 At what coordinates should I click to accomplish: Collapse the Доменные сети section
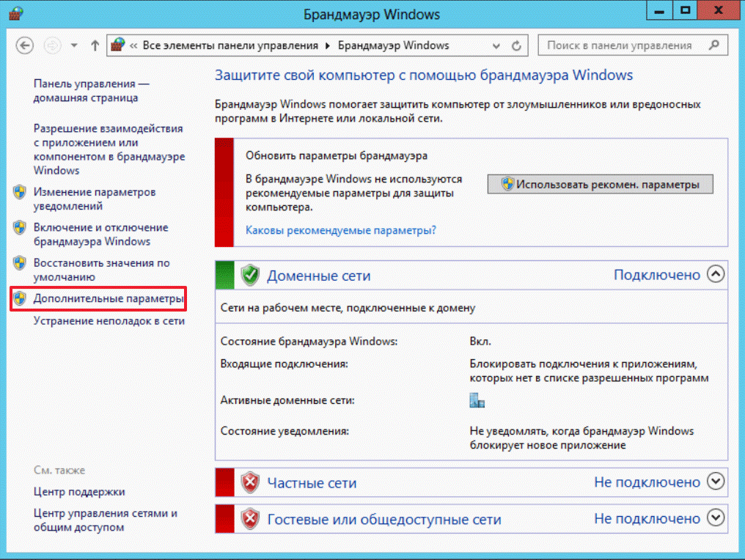point(715,275)
